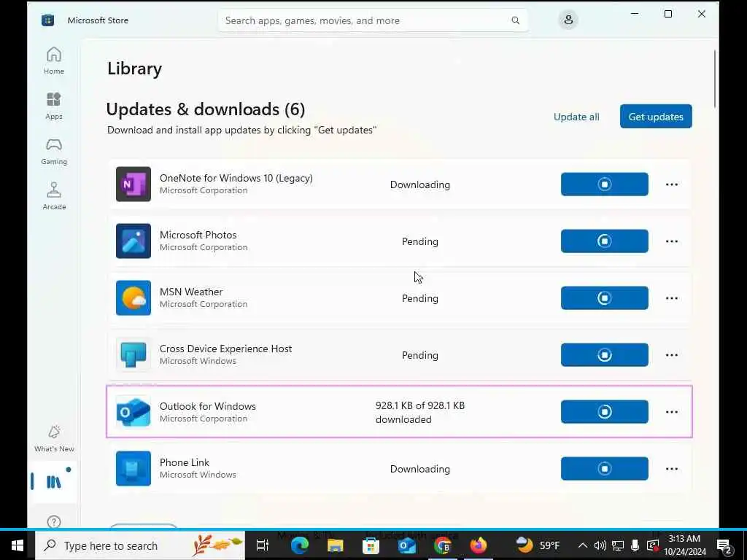Viewport: 747px width, 560px height.
Task: Open more options for Cross Device Experience Host
Action: coord(672,355)
